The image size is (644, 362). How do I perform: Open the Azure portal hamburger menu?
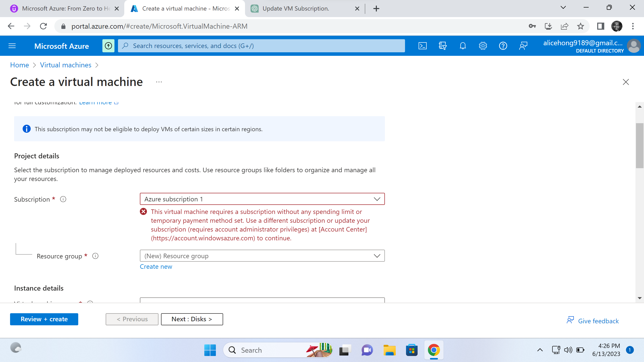[x=12, y=46]
